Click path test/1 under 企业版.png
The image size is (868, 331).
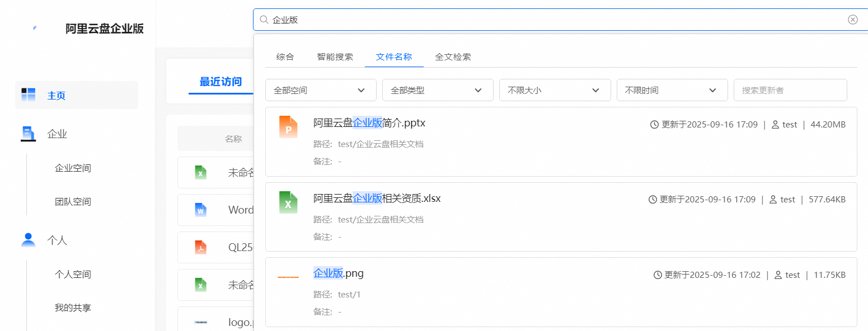pyautogui.click(x=349, y=295)
